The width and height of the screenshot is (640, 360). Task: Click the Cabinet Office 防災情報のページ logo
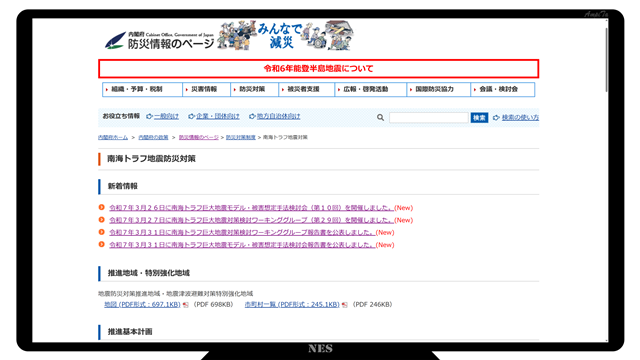[159, 40]
